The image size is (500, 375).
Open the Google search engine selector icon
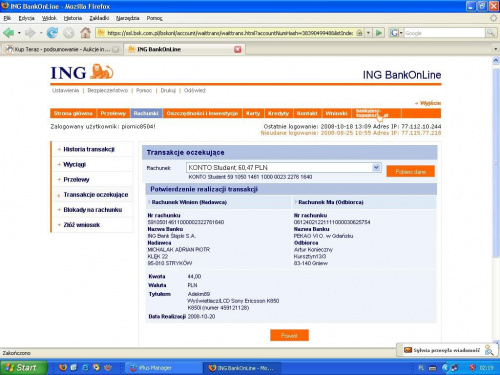(x=396, y=33)
